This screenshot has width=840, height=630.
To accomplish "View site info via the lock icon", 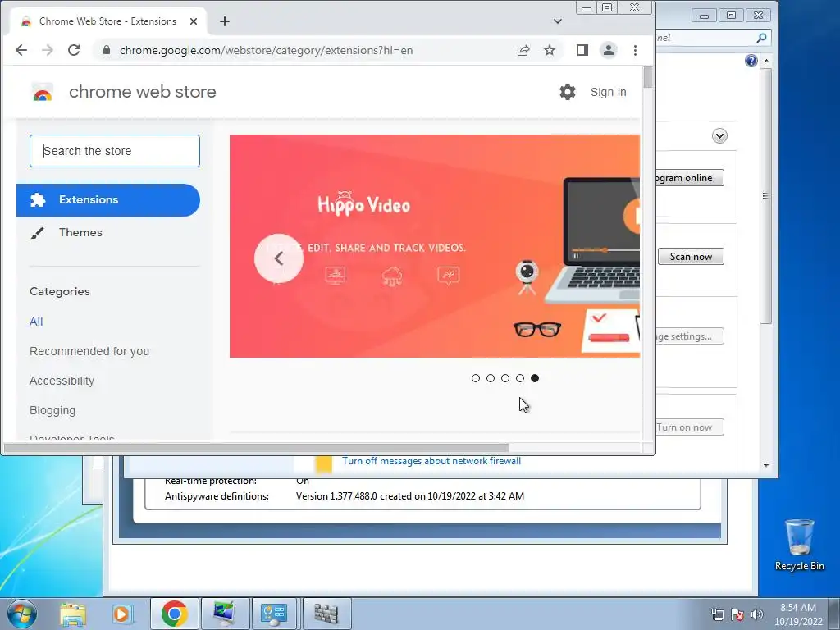I will click(x=107, y=50).
